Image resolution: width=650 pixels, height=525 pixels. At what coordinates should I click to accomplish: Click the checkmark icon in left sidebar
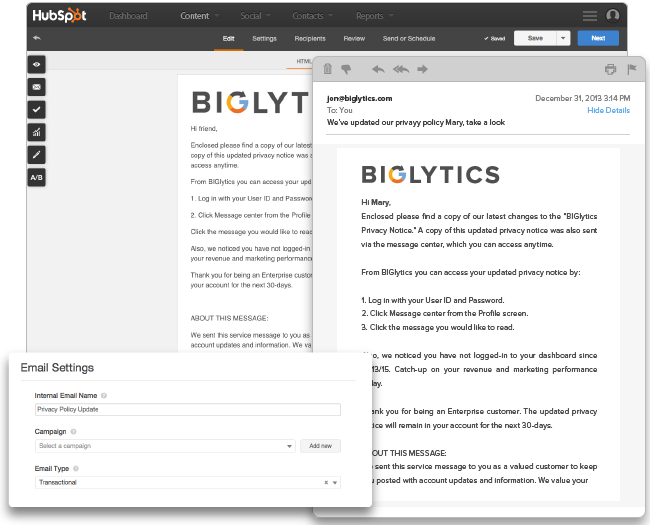[37, 109]
